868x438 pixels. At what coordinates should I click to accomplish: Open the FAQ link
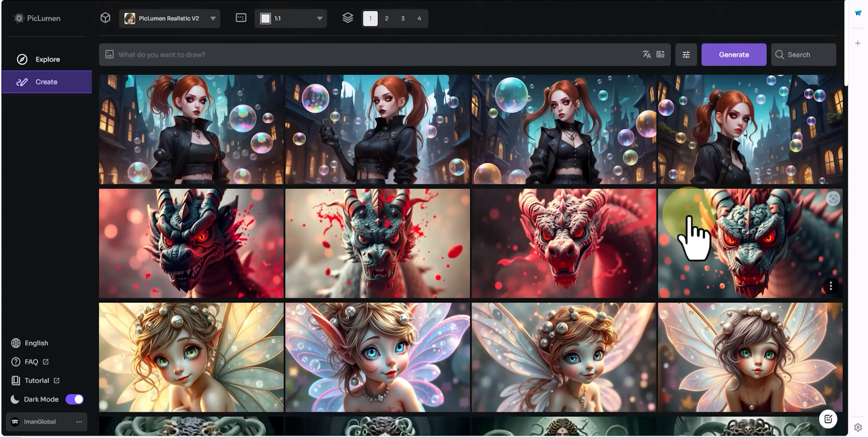point(30,362)
